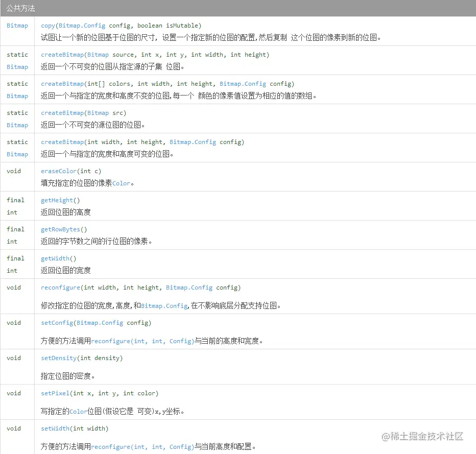Select description text 指定位图的密度。

tap(68, 376)
